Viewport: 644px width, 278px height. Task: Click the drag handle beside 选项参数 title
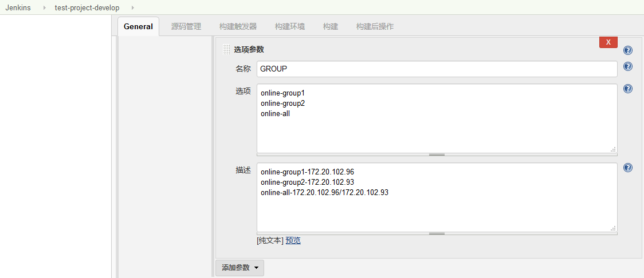pyautogui.click(x=227, y=50)
